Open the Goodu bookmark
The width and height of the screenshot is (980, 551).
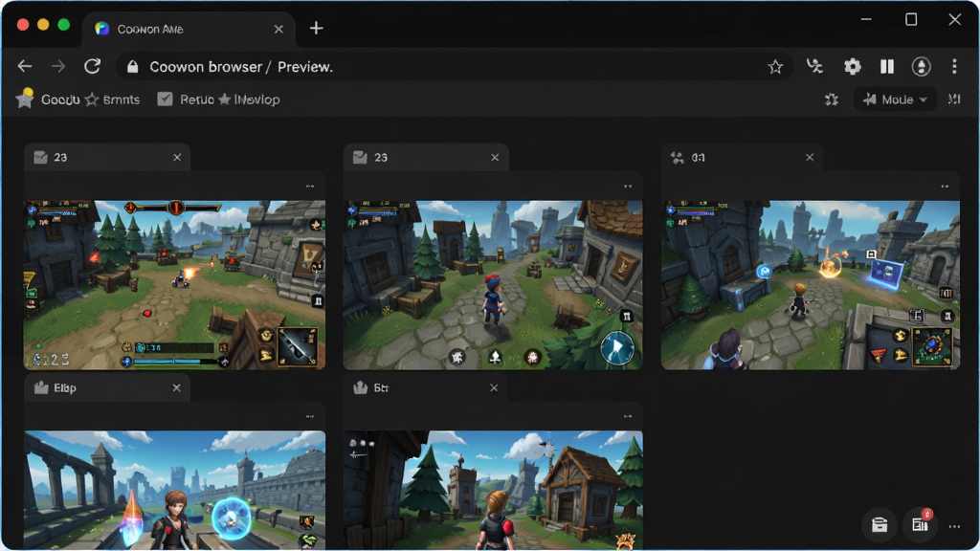[48, 99]
